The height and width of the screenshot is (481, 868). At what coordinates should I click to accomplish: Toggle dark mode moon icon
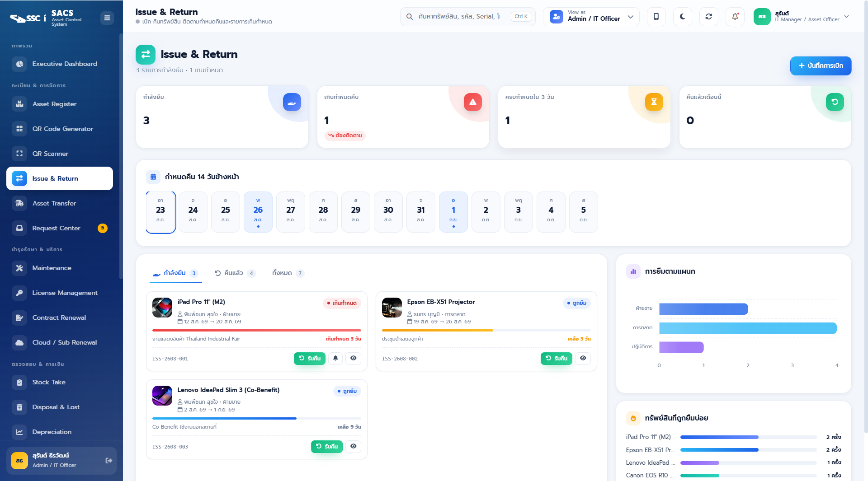point(682,17)
